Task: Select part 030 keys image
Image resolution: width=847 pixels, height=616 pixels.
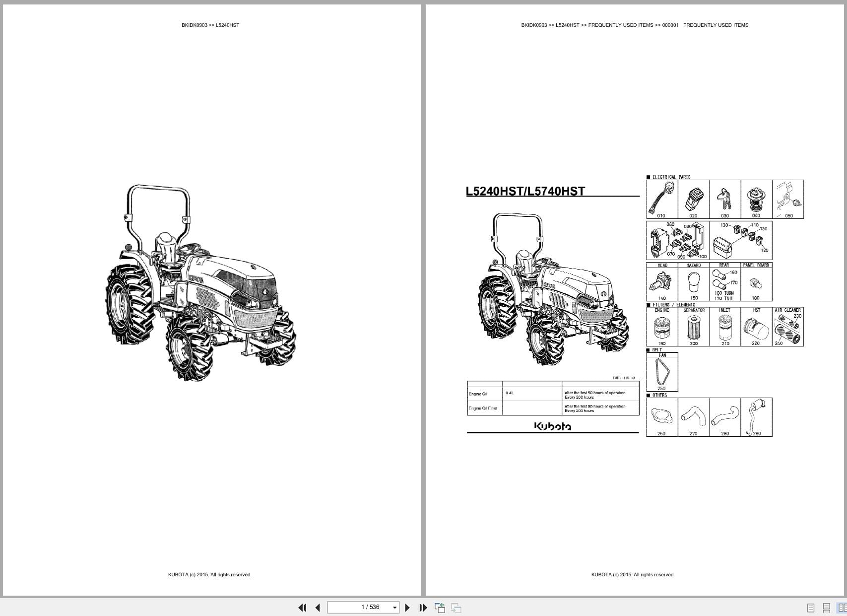Action: tap(725, 199)
